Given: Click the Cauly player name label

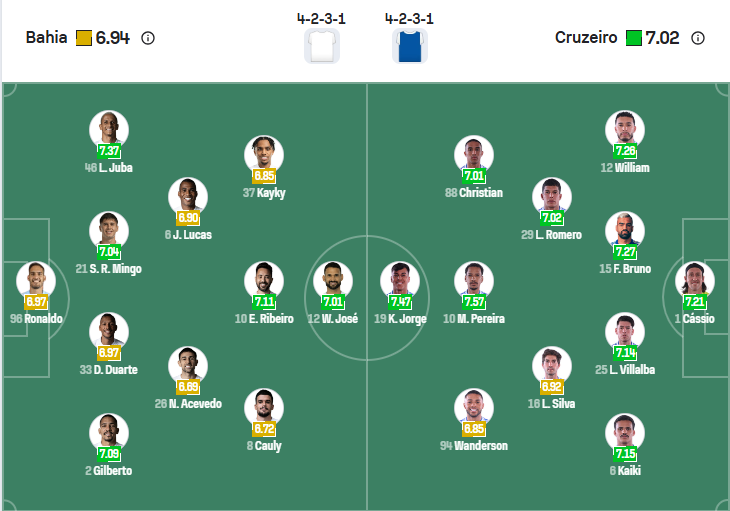Looking at the screenshot, I should [x=264, y=446].
